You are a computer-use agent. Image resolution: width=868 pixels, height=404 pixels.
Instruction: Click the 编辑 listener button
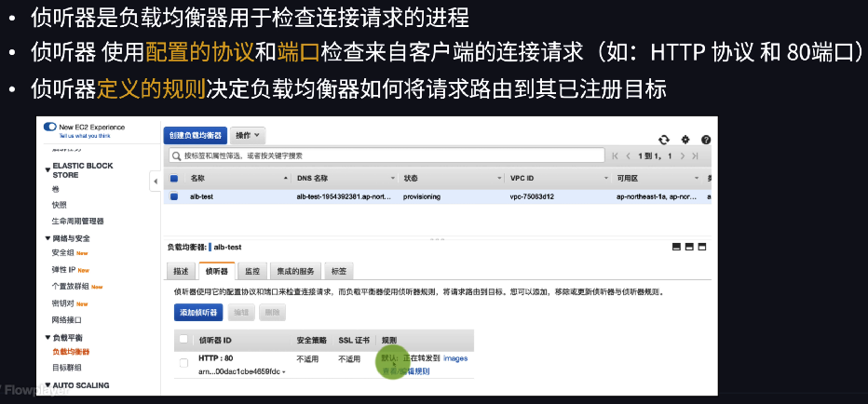241,312
